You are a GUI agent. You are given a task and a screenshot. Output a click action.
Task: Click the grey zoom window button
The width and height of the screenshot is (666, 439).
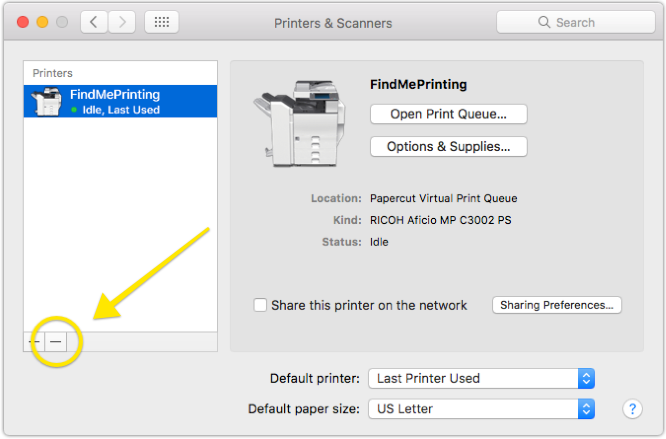tap(62, 22)
